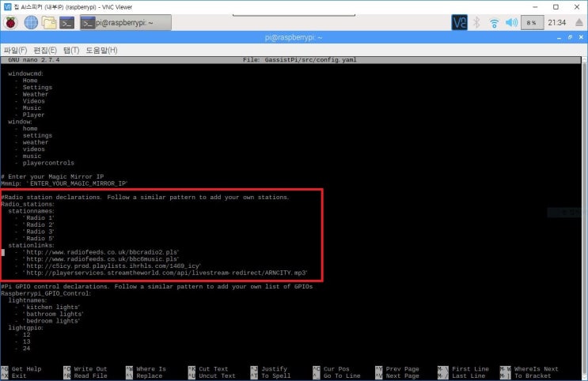This screenshot has height=381, width=588.
Task: Click the ARNCITY.mp3 stream URL line
Action: point(165,273)
